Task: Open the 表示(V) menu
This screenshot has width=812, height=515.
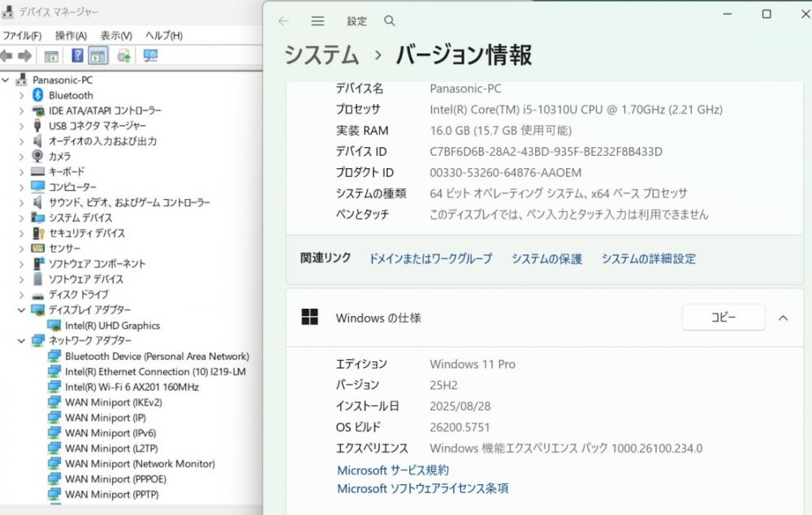Action: click(x=116, y=36)
